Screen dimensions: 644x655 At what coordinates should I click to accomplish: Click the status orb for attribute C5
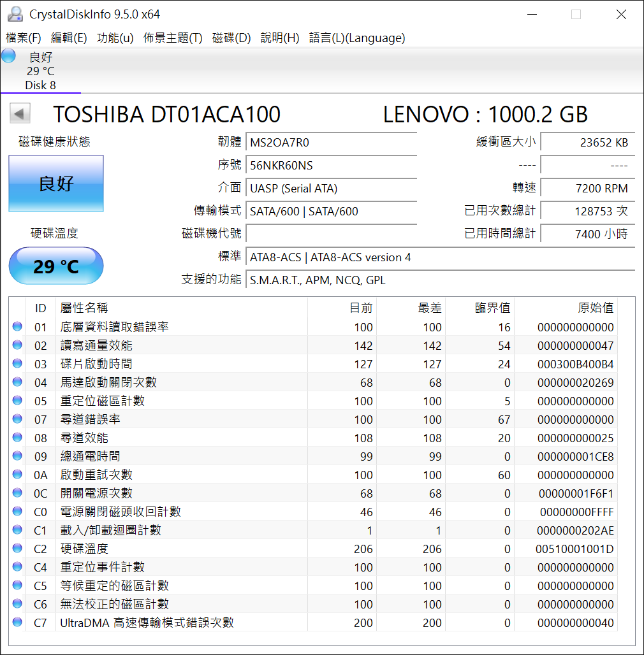pyautogui.click(x=17, y=585)
